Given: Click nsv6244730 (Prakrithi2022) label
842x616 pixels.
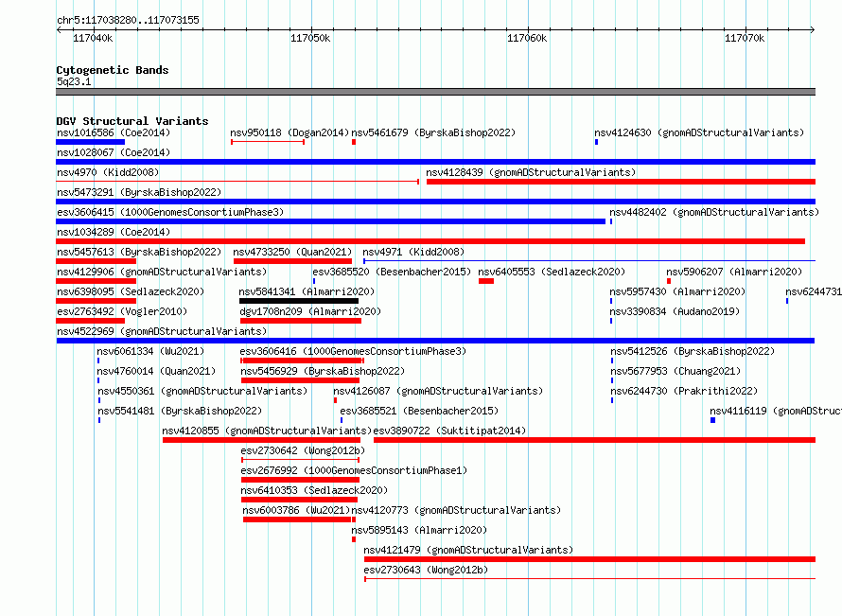Looking at the screenshot, I should [684, 391].
